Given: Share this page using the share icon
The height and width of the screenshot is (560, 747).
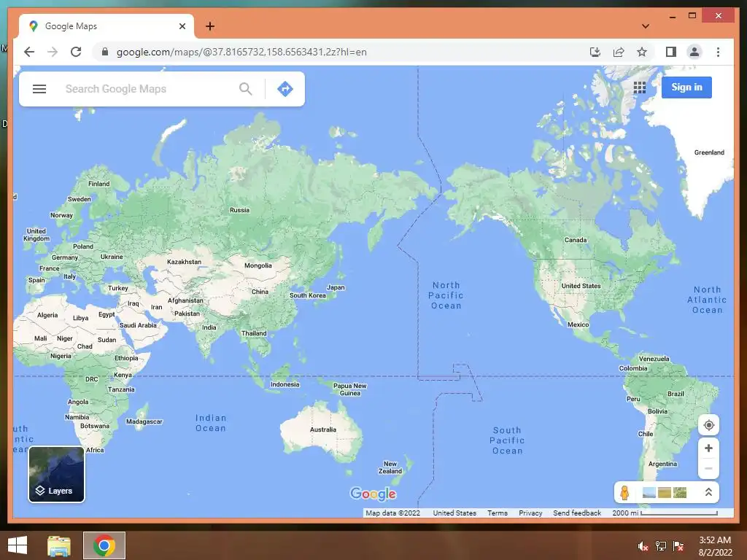Looking at the screenshot, I should [x=619, y=52].
